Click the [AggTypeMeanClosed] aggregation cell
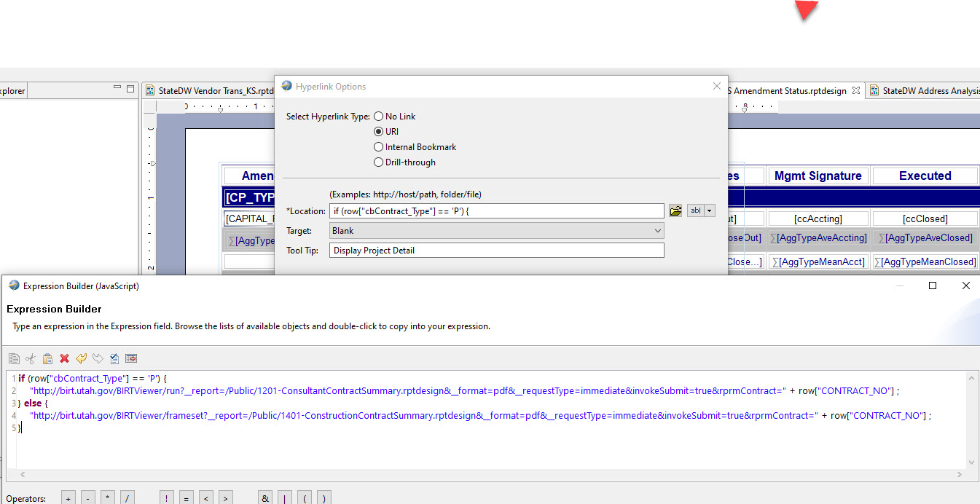Viewport: 980px width, 504px height. tap(925, 262)
